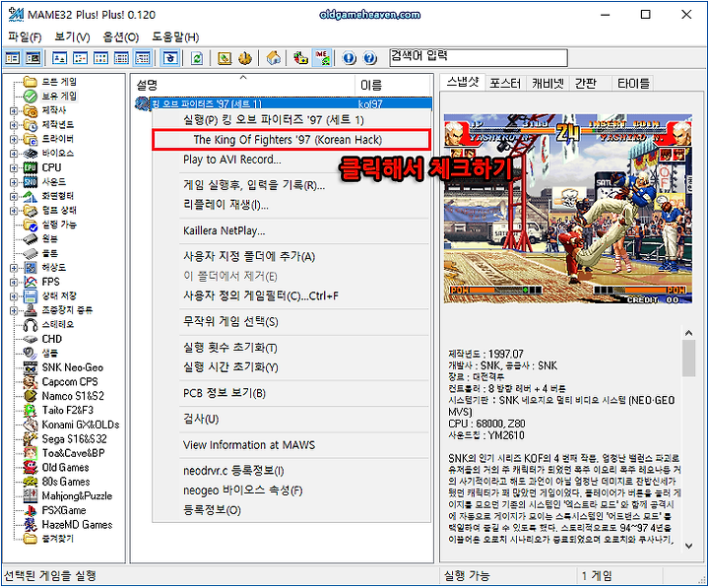This screenshot has width=709, height=588.
Task: Open the 보기(V) menu
Action: coord(72,36)
